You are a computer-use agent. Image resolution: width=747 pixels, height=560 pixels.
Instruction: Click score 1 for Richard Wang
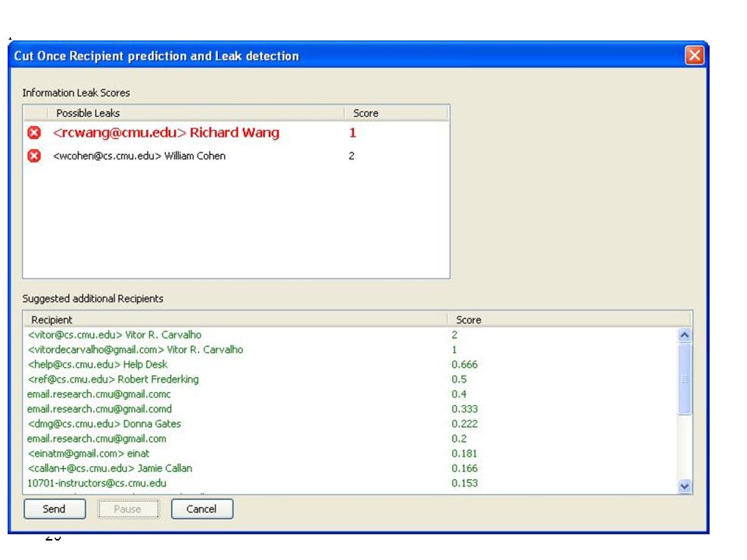point(352,132)
